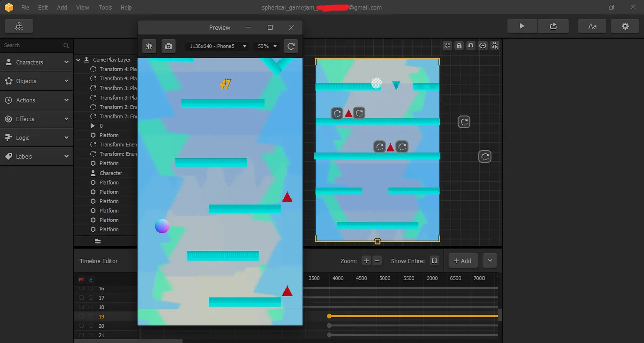Click the export project icon

[553, 26]
